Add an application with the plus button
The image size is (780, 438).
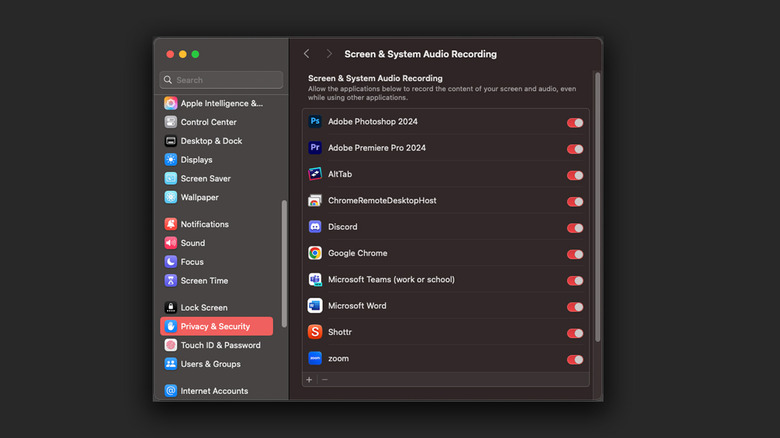tap(309, 380)
